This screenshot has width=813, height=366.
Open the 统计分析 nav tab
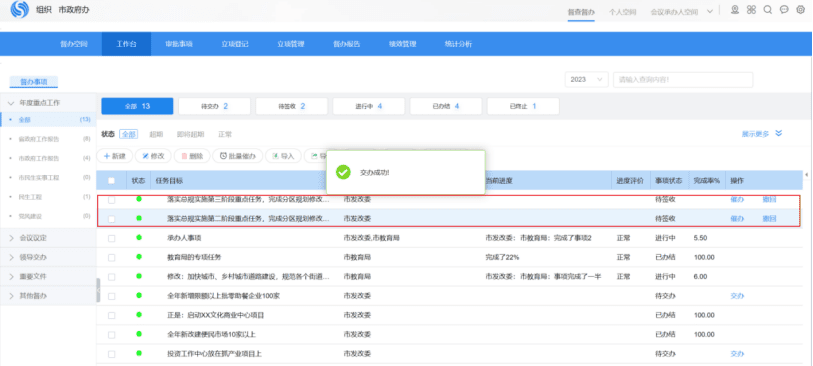(x=458, y=44)
